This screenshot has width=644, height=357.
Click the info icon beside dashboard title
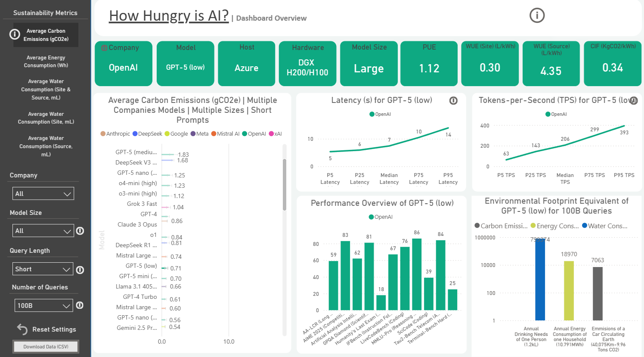pyautogui.click(x=537, y=16)
